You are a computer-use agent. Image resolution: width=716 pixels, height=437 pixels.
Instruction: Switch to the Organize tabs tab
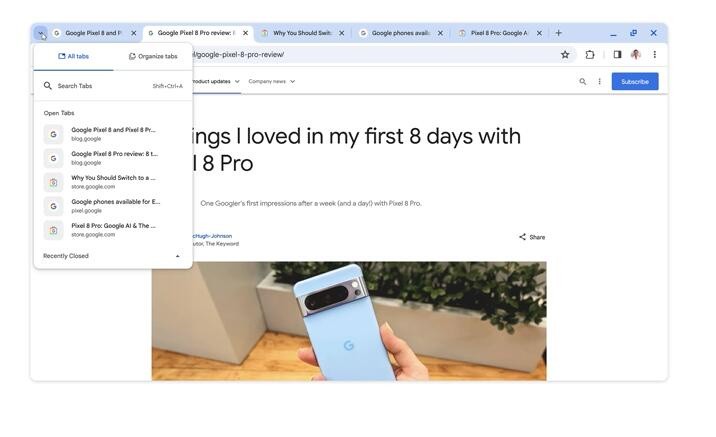[x=153, y=57]
